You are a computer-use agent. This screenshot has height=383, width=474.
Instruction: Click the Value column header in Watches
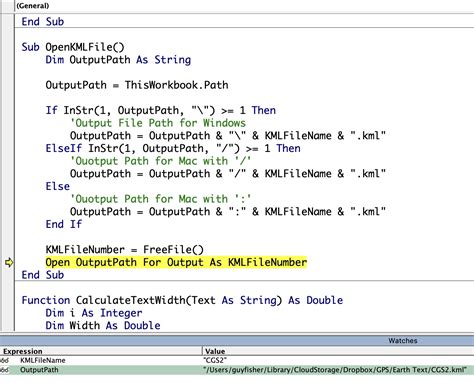coord(338,351)
